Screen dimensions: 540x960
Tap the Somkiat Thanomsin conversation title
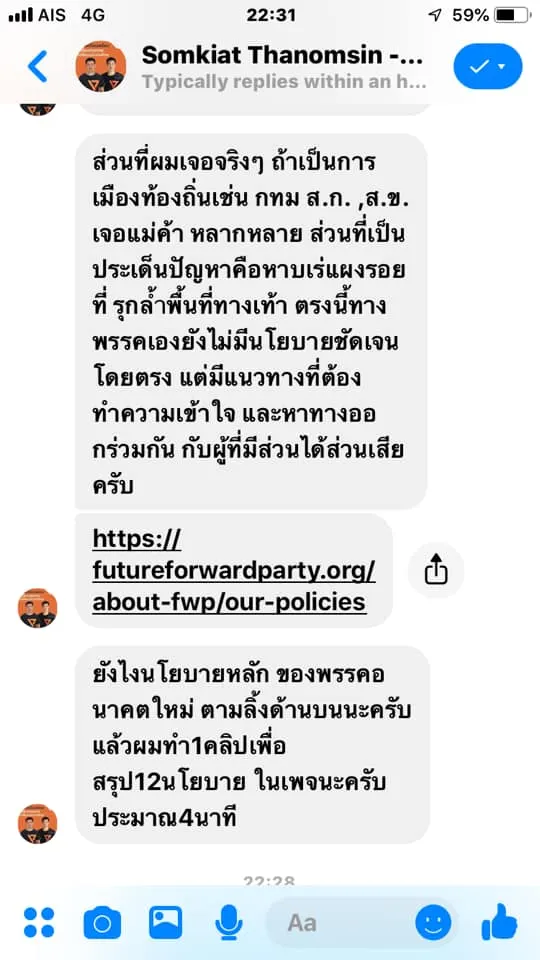pos(282,56)
